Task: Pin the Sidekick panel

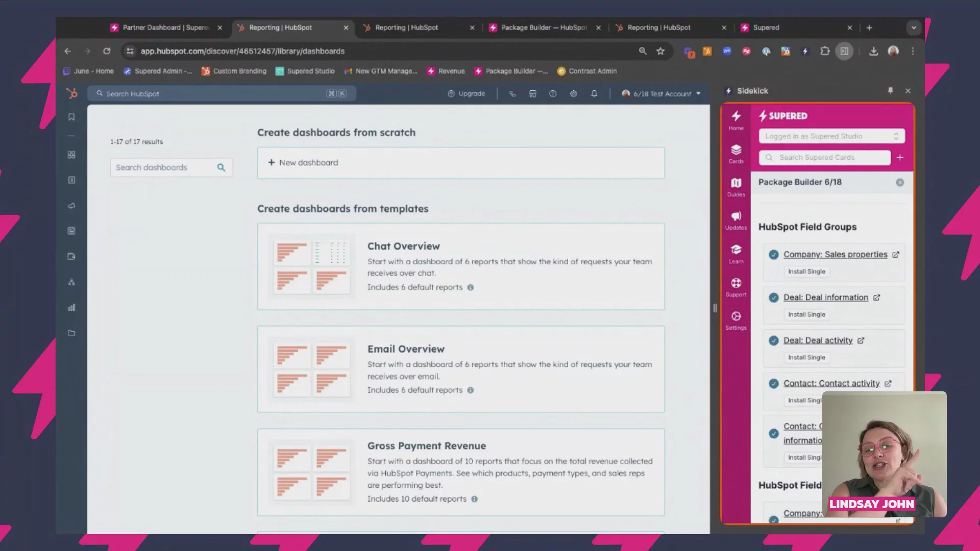Action: click(891, 90)
